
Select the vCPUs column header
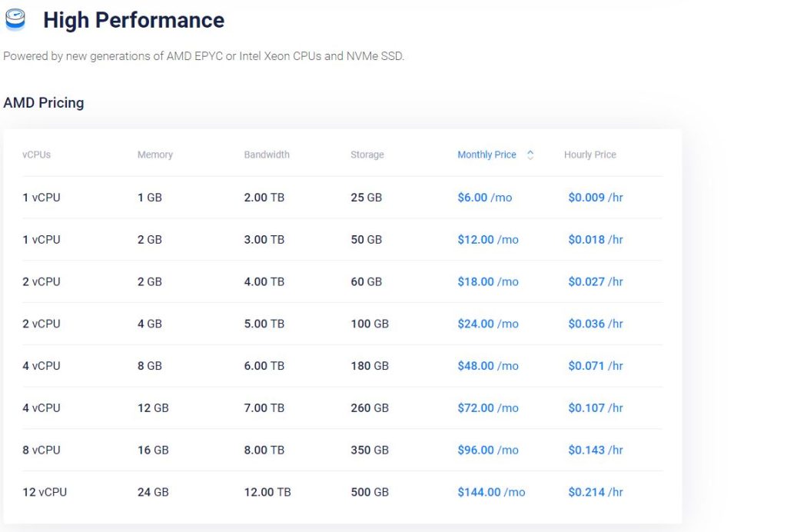click(37, 155)
